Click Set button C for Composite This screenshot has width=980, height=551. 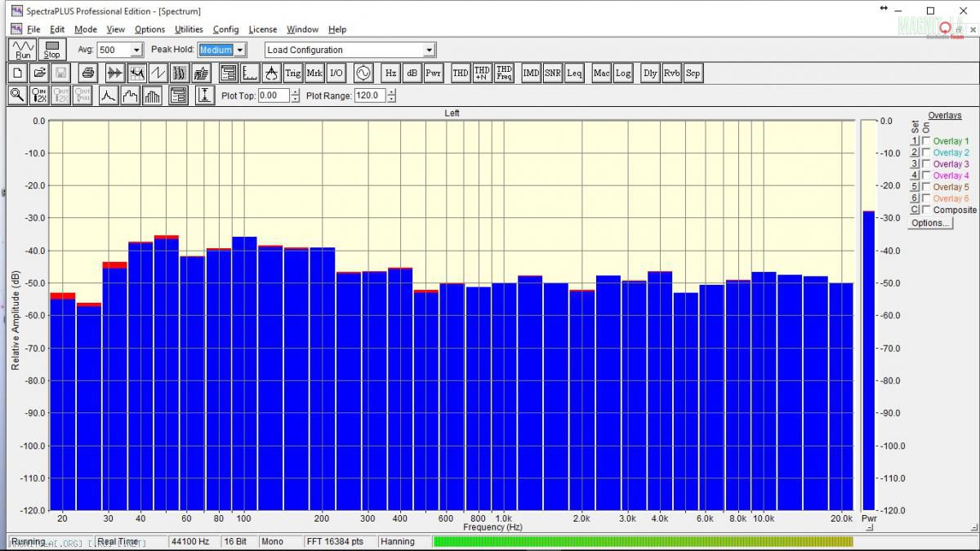click(915, 210)
